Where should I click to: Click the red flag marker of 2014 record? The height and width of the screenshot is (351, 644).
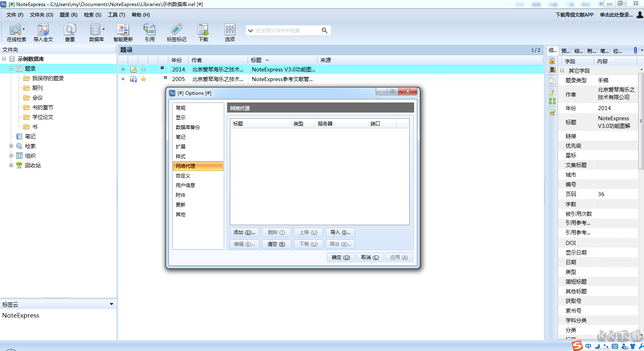click(x=162, y=68)
